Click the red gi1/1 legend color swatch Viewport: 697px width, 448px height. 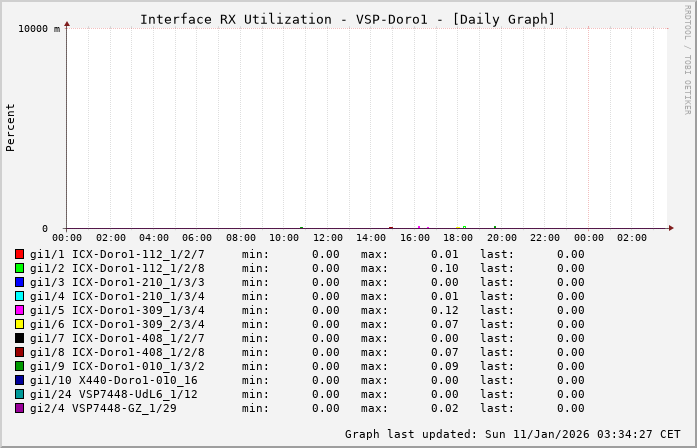pos(19,254)
